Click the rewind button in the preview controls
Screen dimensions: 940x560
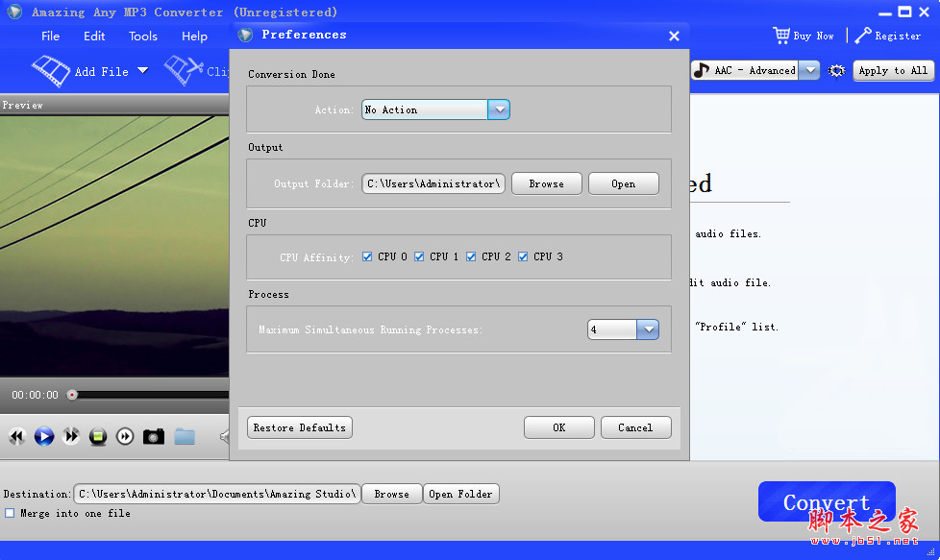pyautogui.click(x=17, y=437)
